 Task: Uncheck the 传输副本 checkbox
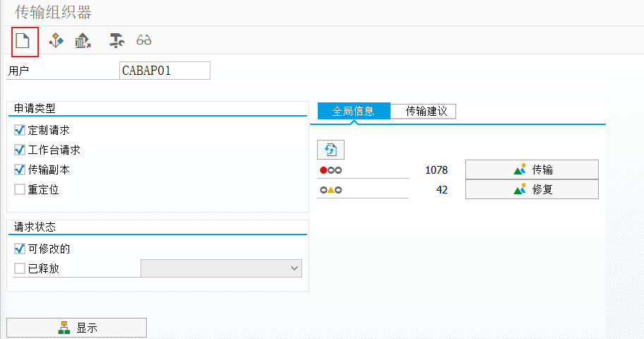(x=19, y=169)
